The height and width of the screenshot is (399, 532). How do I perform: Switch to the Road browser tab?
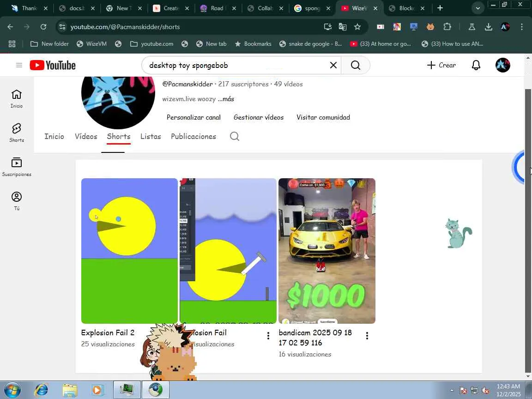click(x=218, y=8)
